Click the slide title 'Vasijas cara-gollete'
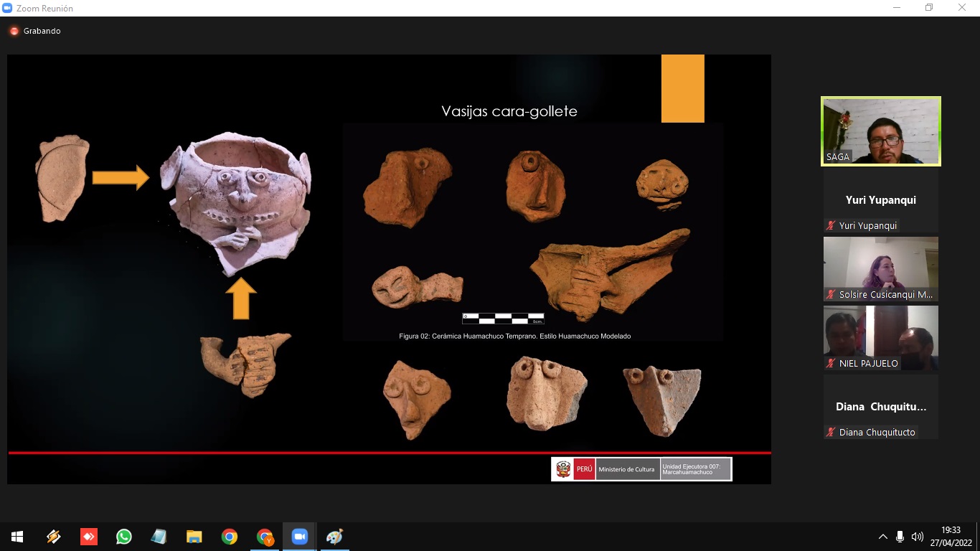The image size is (980, 551). (x=509, y=111)
